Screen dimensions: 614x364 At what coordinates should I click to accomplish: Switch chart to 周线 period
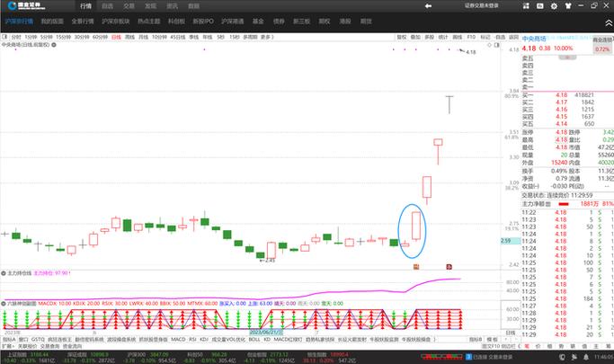130,37
